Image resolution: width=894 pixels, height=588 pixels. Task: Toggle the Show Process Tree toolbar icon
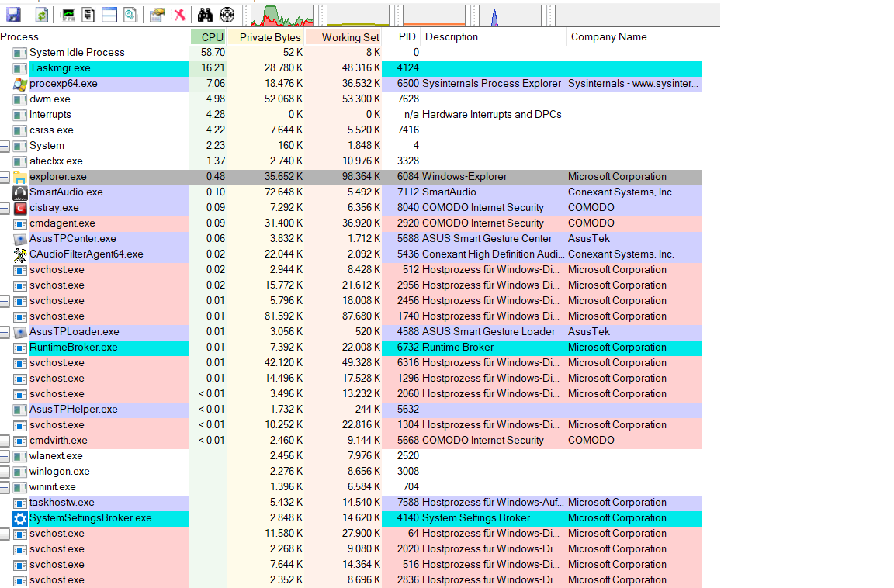pos(88,15)
